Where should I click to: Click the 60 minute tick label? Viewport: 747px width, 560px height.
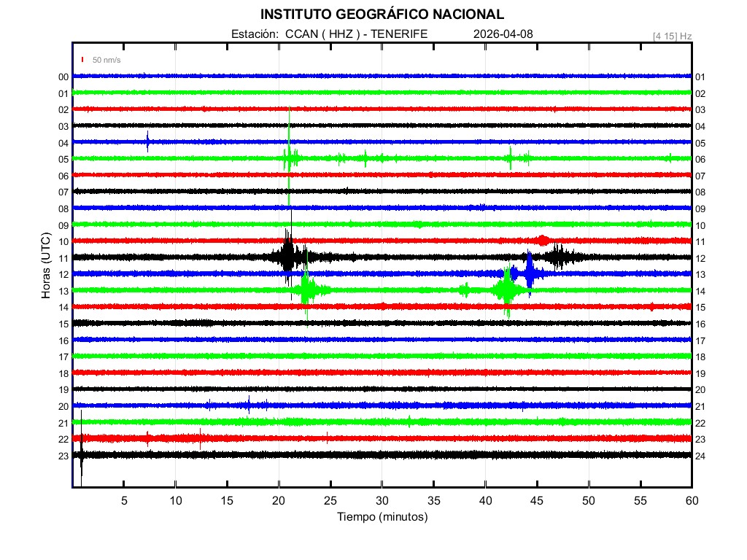click(691, 501)
